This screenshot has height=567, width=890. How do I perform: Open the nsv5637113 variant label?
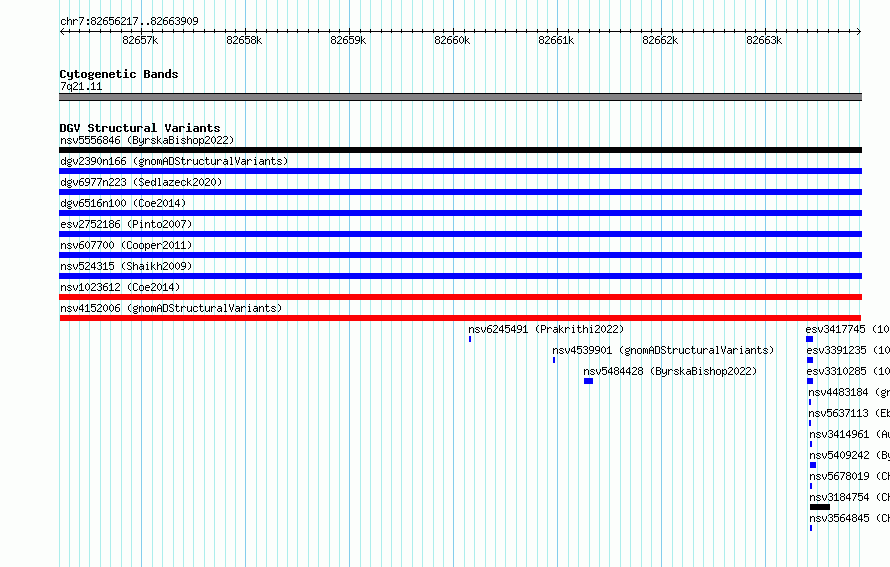click(x=849, y=413)
